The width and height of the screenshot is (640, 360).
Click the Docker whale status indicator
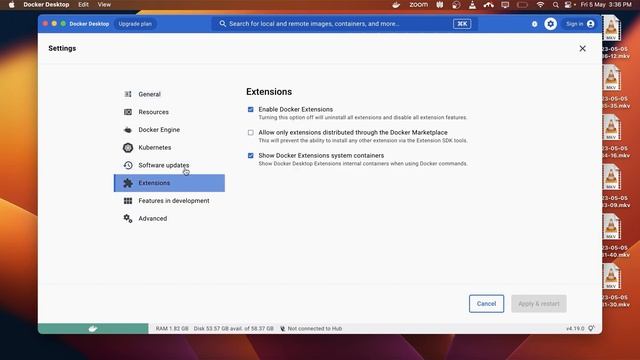(93, 328)
